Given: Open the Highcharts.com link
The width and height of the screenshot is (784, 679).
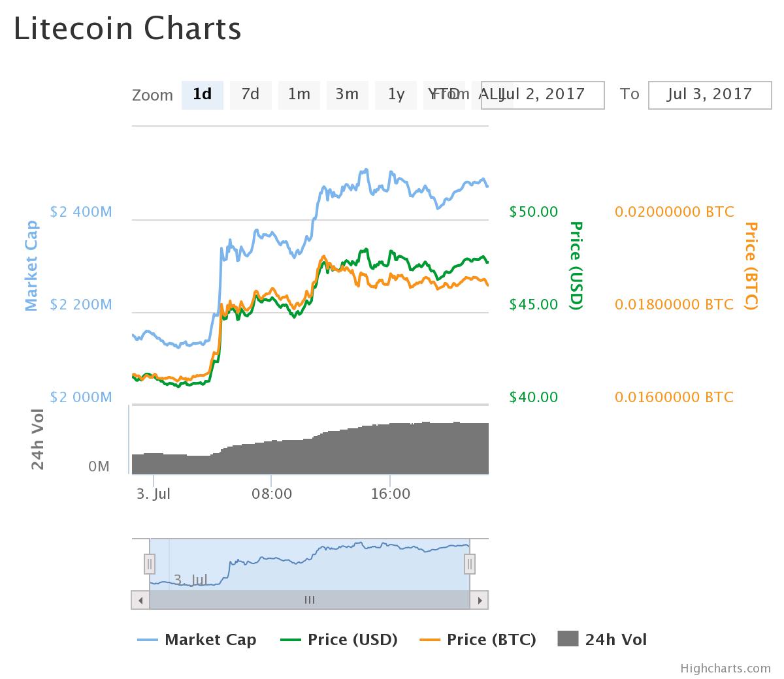Looking at the screenshot, I should coord(725,668).
